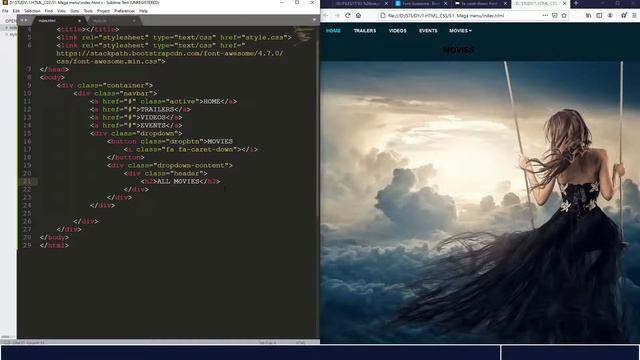
Task: Open the Selection menu
Action: coord(32,11)
